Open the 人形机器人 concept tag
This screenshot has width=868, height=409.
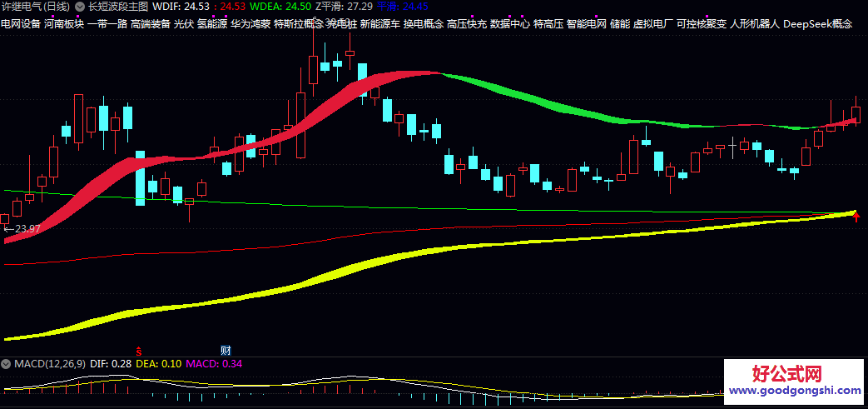coord(755,24)
